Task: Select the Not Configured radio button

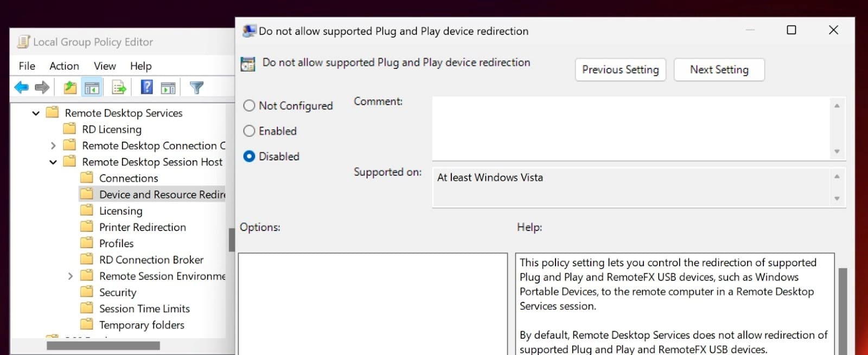Action: coord(250,106)
